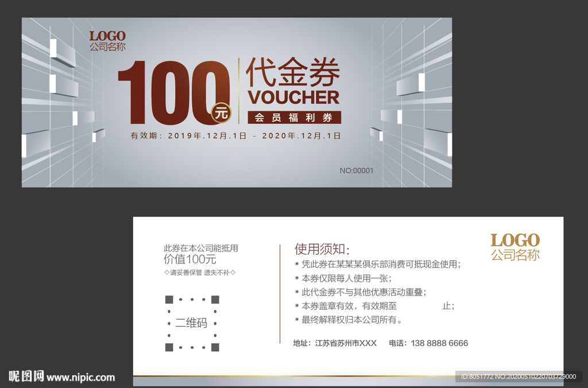Click the 会员福利券 brown banner
The image size is (588, 388).
point(295,117)
